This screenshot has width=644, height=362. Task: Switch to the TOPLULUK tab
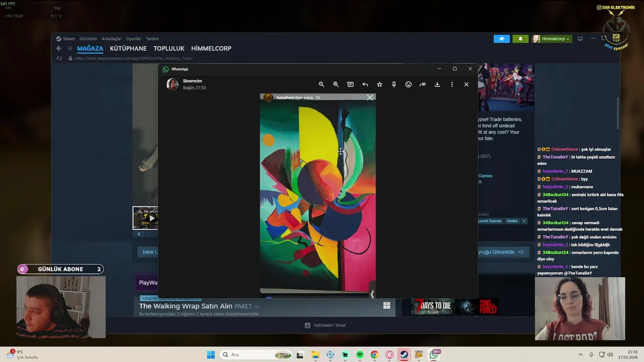point(169,48)
